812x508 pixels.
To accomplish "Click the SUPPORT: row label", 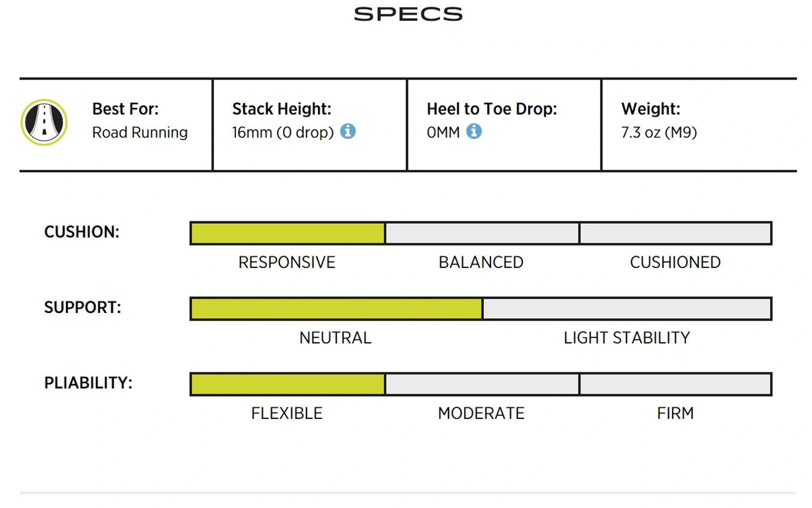I will click(83, 308).
